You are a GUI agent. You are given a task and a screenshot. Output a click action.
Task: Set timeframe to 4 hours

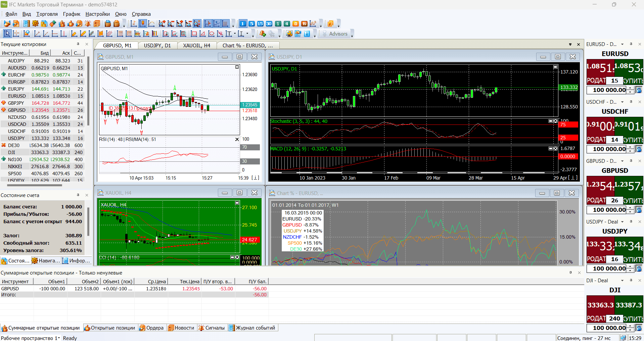point(287,23)
